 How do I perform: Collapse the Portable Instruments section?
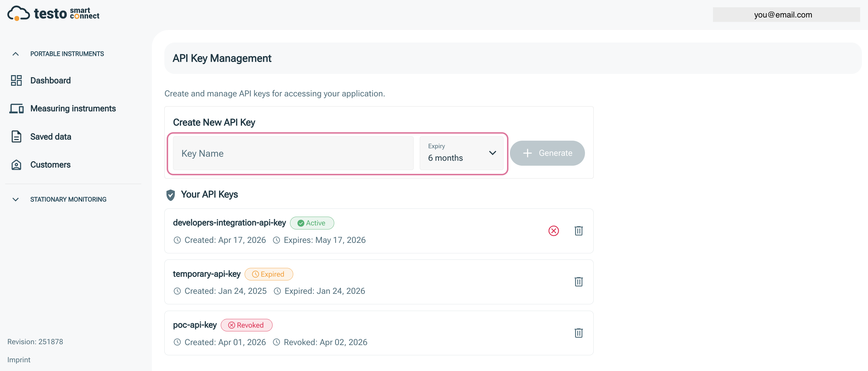(15, 54)
